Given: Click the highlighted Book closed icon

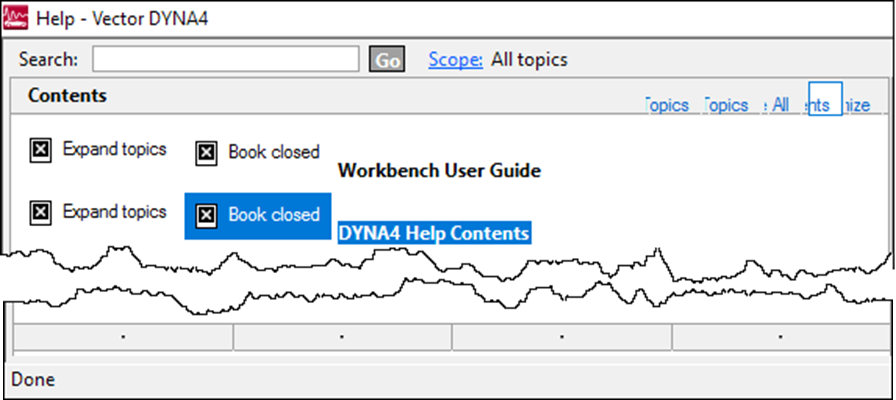Looking at the screenshot, I should pyautogui.click(x=206, y=215).
